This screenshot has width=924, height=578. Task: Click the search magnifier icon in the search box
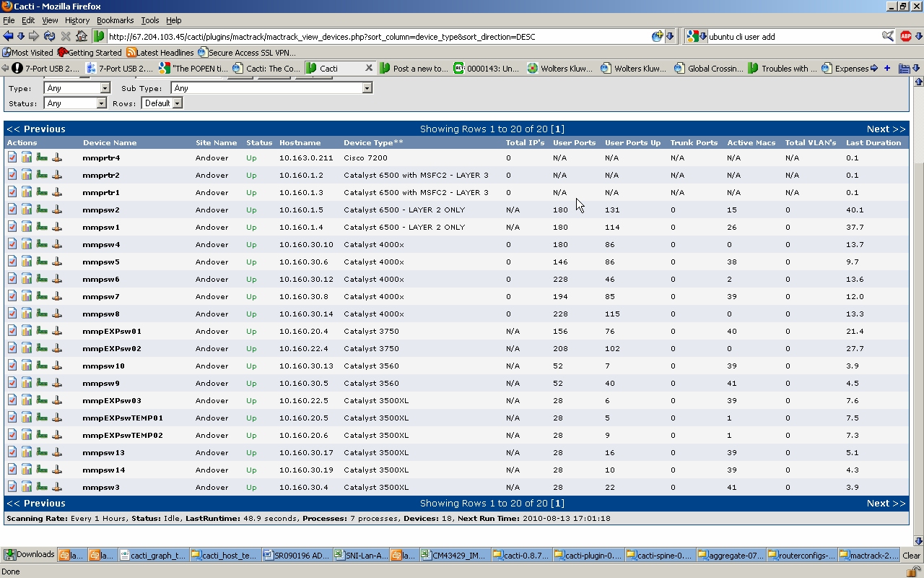pos(888,36)
